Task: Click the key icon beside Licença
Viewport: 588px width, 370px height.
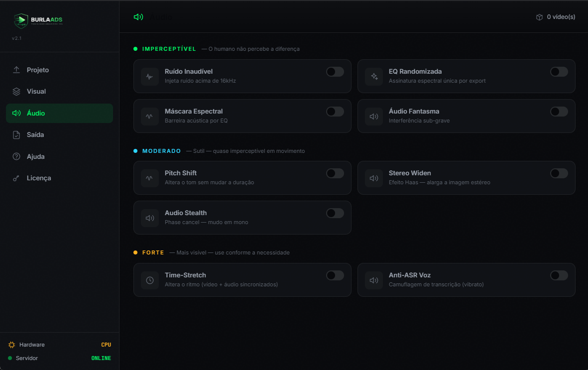Action: (16, 178)
